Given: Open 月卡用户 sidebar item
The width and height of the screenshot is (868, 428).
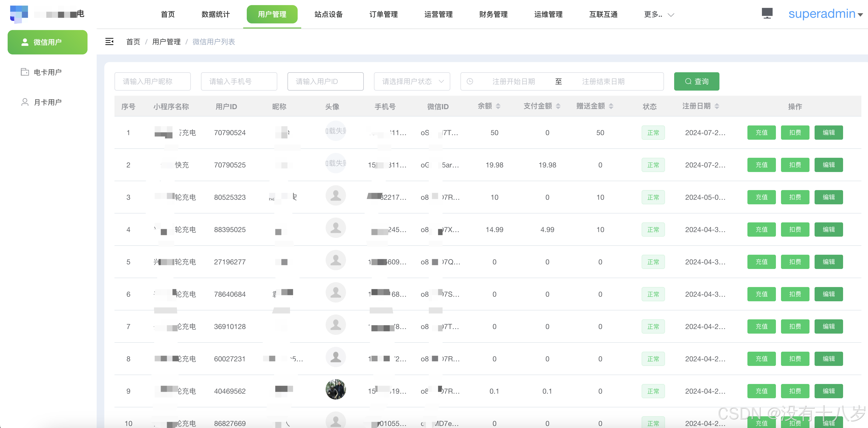Looking at the screenshot, I should pos(48,102).
